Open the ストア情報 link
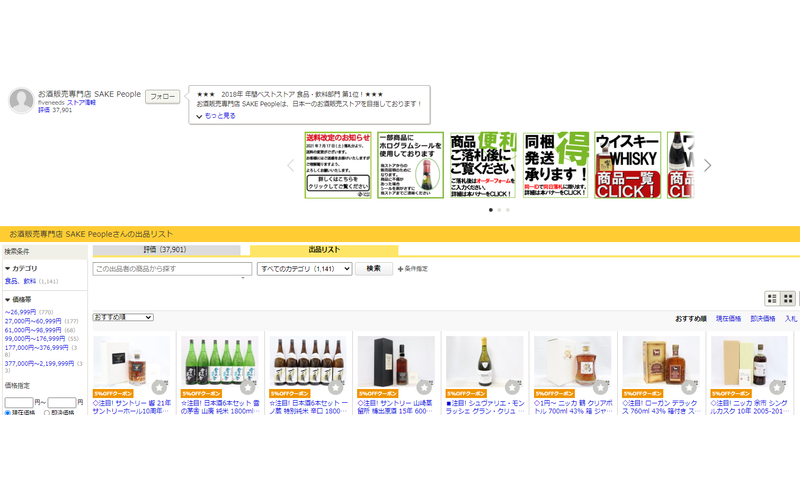Screen dimensions: 800x500 [x=82, y=103]
